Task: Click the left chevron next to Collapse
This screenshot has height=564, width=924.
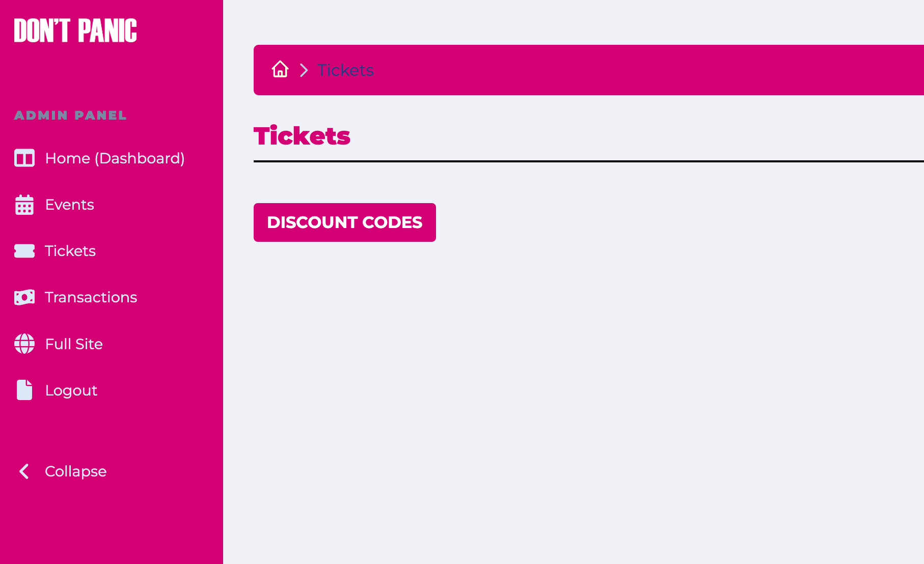Action: click(23, 471)
